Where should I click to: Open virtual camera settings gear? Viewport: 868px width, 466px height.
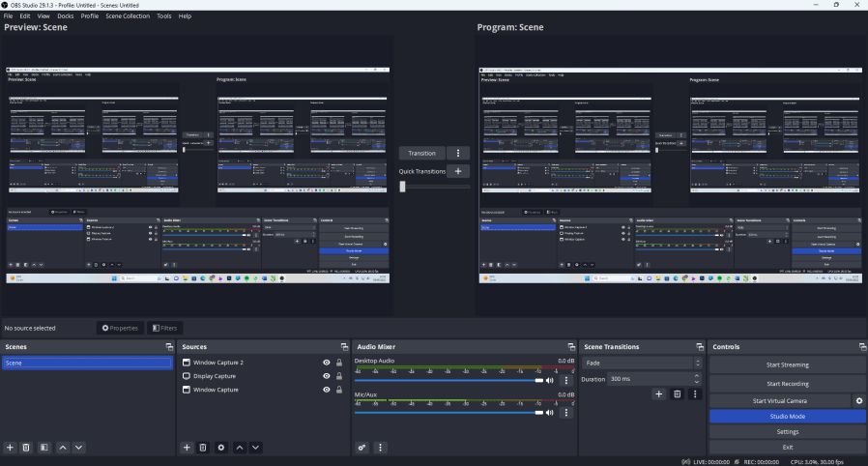859,400
